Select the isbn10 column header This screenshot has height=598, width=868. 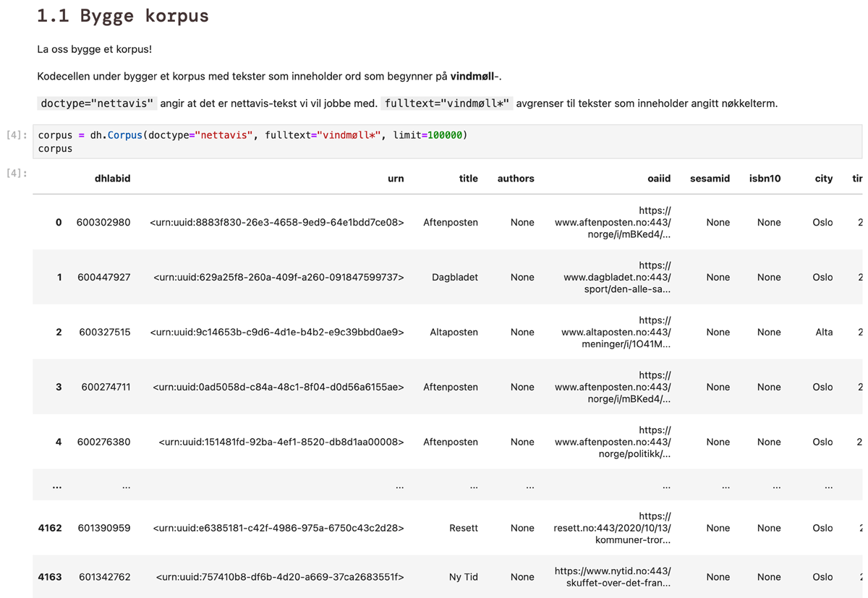(765, 179)
